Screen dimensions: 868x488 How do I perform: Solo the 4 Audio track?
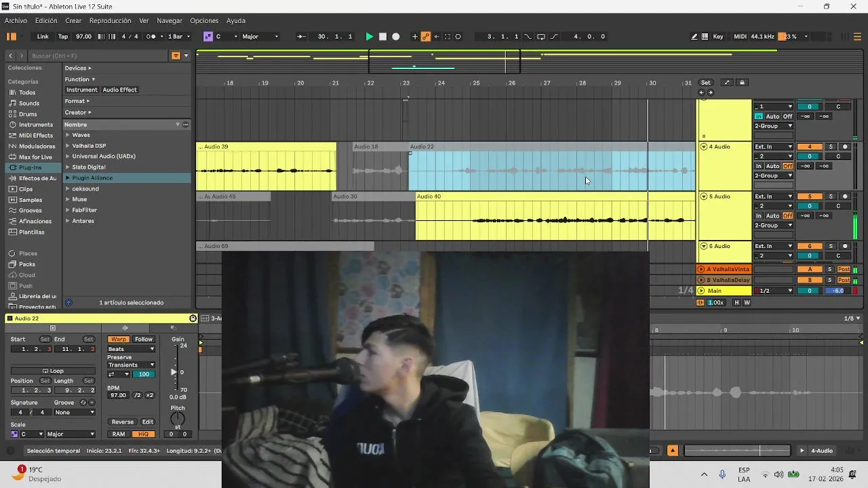[x=831, y=146]
